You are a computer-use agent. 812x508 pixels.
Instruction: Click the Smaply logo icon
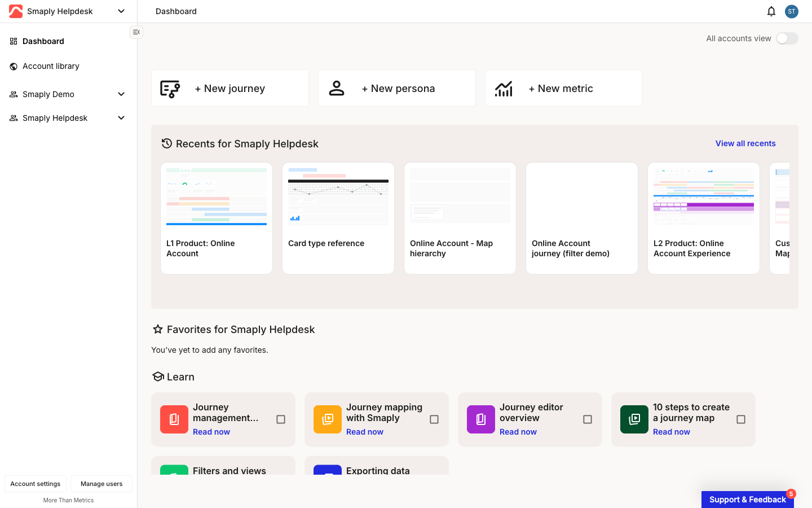pos(16,11)
